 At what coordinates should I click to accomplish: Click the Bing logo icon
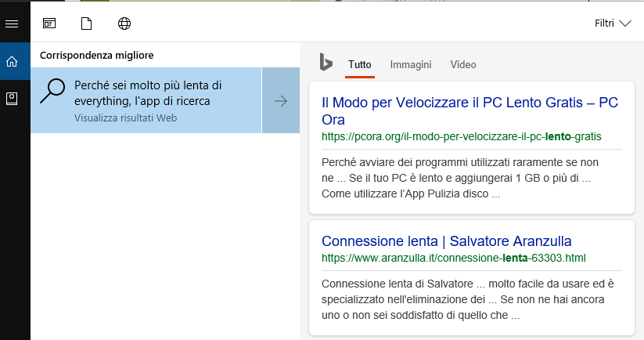[326, 63]
